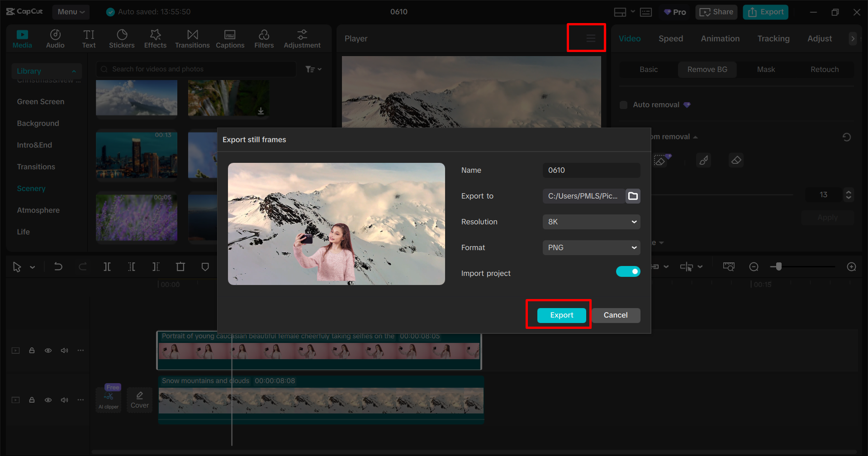This screenshot has height=456, width=868.
Task: Open the Transitions panel
Action: (192, 38)
